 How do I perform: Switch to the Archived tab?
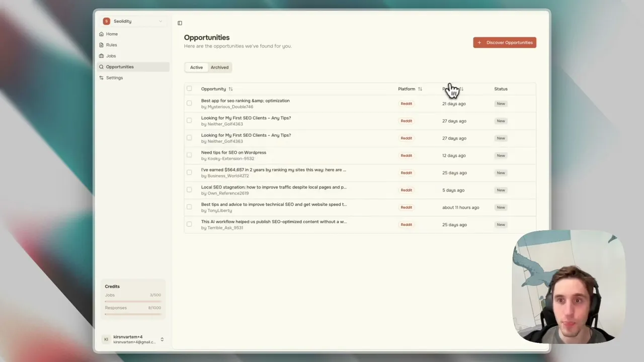tap(219, 67)
